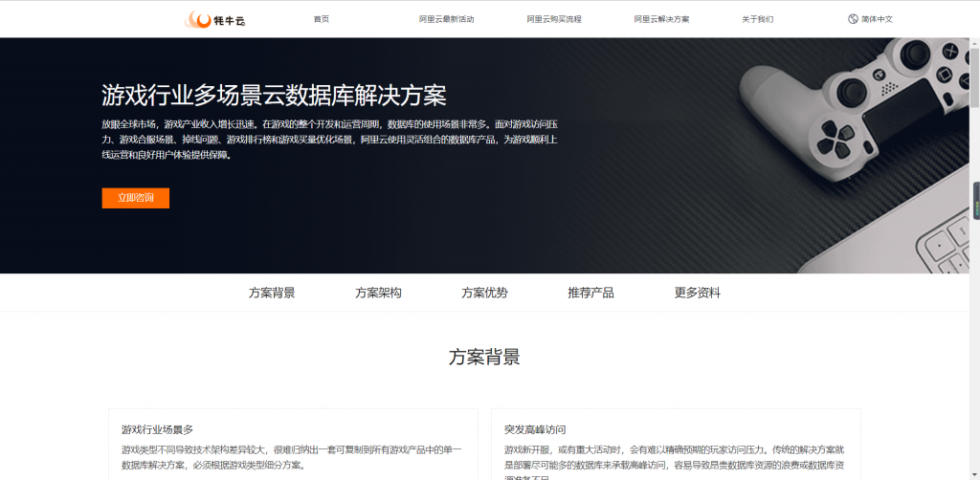Click the 突发高峰访问 card

point(676,446)
